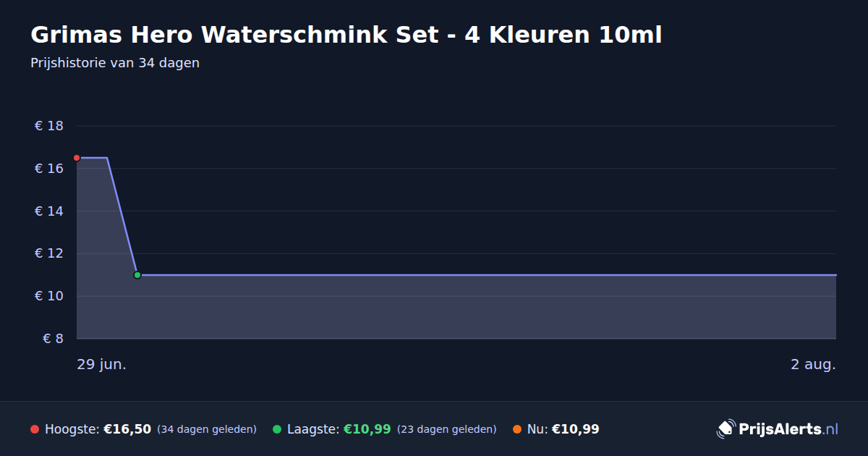Click the red dot beside Hoogste
This screenshot has width=868, height=456.
[x=35, y=429]
